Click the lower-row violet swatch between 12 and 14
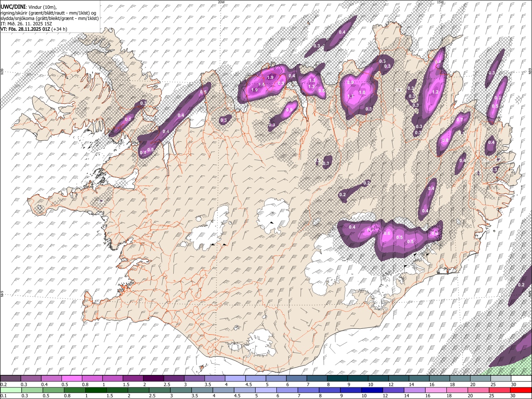The image size is (532, 399). pos(393,390)
